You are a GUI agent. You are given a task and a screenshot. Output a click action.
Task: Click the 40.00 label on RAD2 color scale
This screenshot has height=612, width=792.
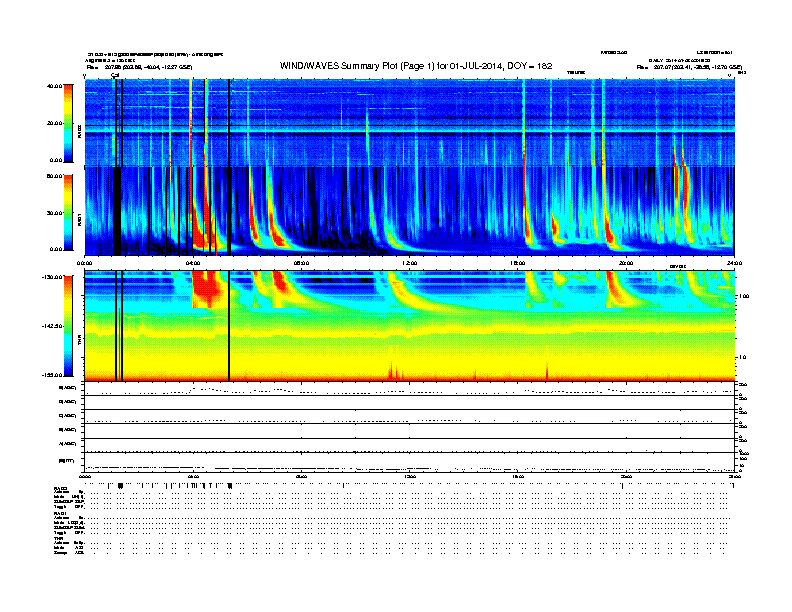54,86
